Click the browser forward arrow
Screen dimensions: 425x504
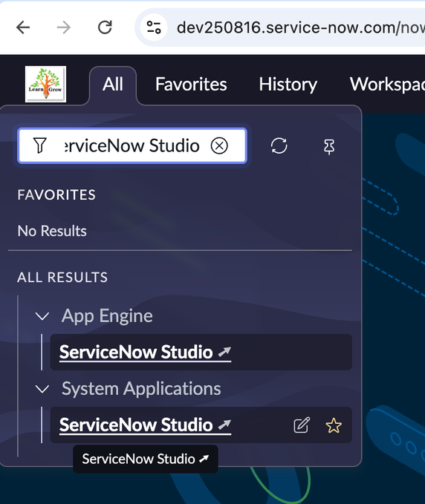[64, 27]
